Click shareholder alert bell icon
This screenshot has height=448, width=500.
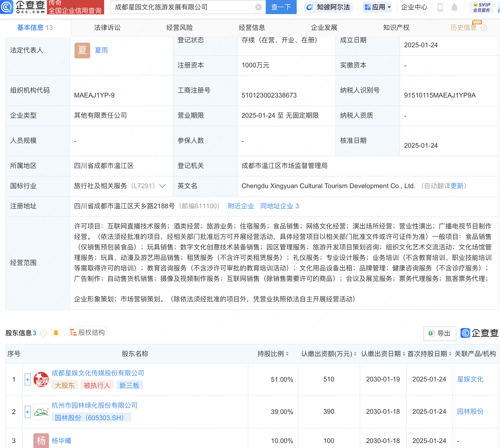(56, 333)
